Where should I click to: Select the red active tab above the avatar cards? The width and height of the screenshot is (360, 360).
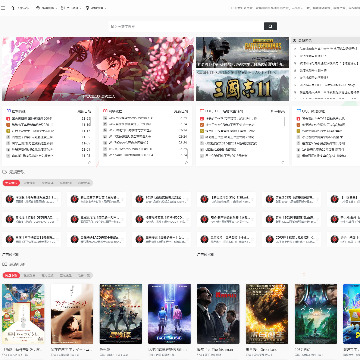pos(11,183)
